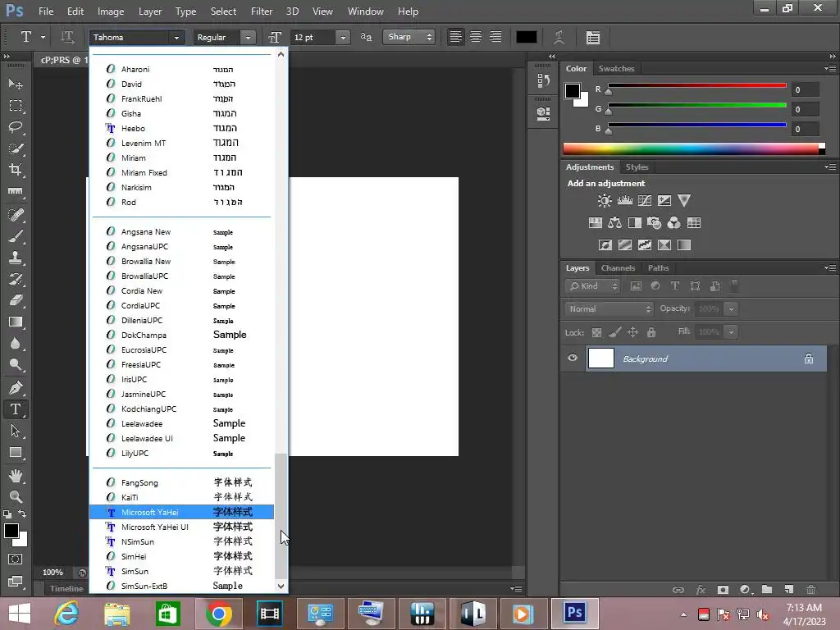
Task: Select the Horizontal Type tool
Action: pyautogui.click(x=16, y=409)
